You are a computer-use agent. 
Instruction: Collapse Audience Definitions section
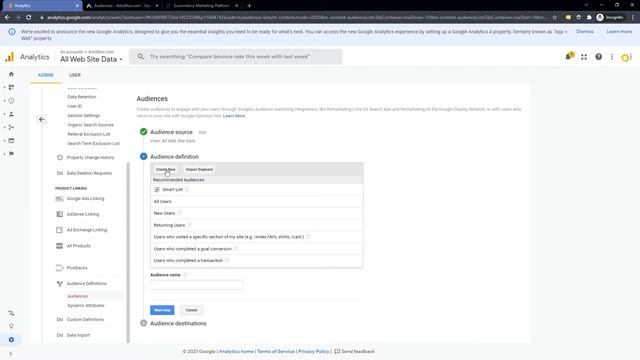click(87, 284)
